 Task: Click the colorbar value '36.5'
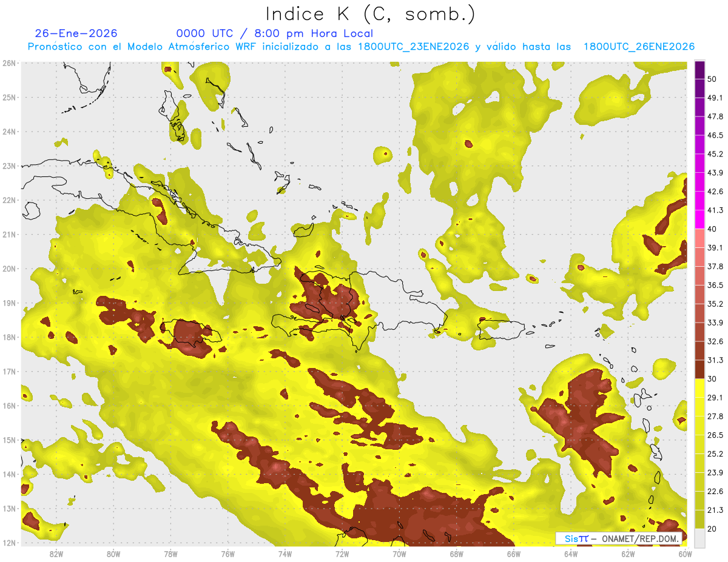(x=715, y=285)
